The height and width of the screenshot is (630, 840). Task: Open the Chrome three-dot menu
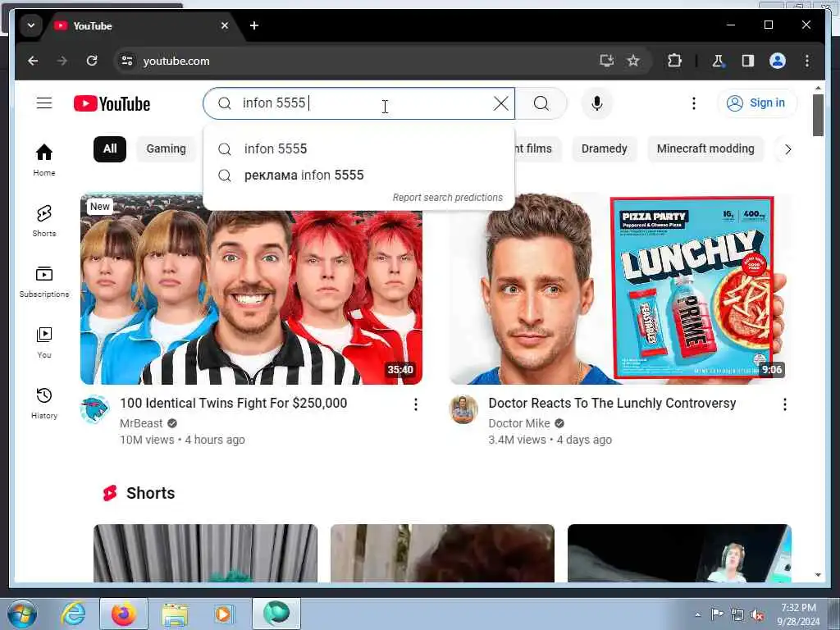tap(807, 61)
